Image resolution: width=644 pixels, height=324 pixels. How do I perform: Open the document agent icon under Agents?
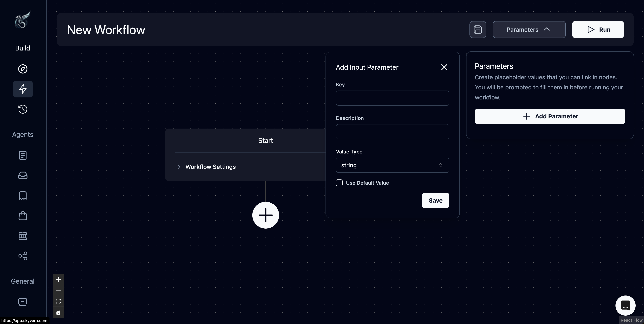[x=22, y=155]
